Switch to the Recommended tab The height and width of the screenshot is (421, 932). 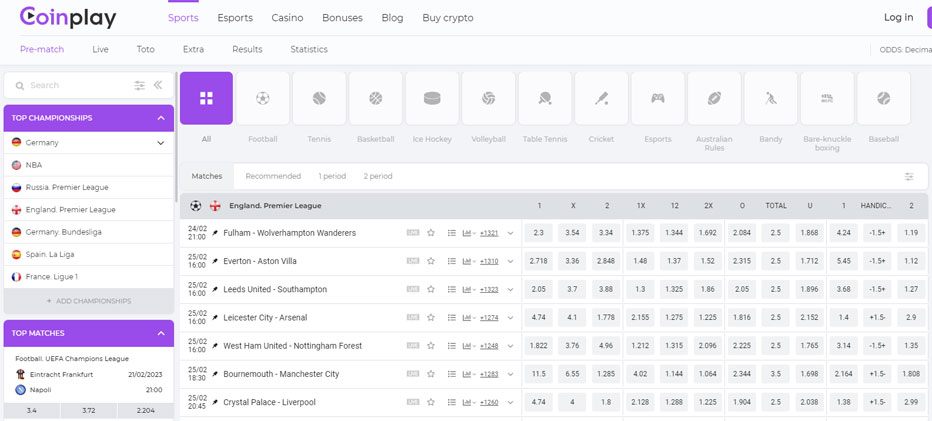tap(273, 177)
